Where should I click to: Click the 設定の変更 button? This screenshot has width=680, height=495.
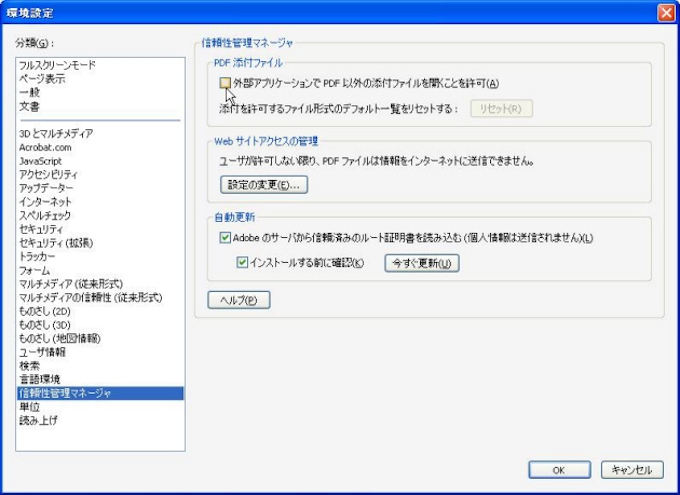point(264,185)
